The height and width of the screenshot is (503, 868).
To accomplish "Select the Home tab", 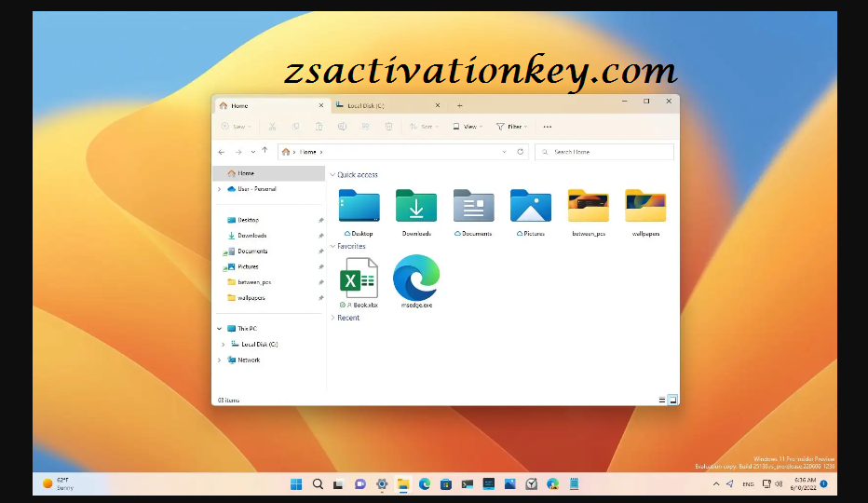I will pos(271,106).
